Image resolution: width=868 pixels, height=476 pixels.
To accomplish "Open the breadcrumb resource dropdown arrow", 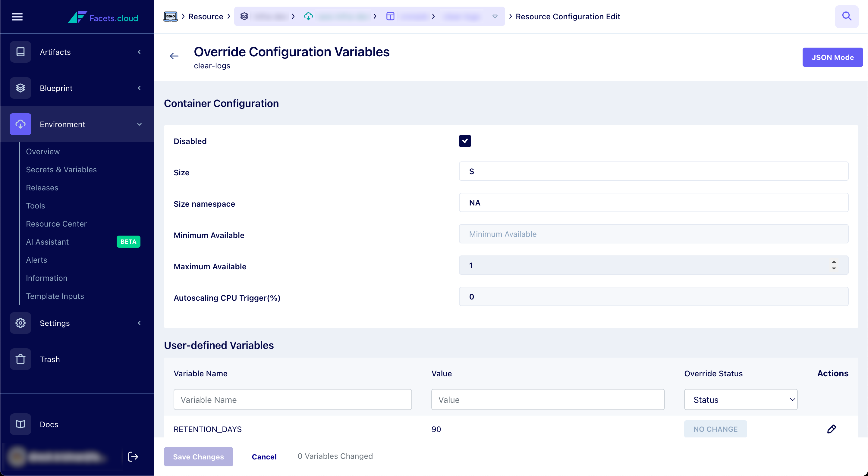I will (x=495, y=17).
